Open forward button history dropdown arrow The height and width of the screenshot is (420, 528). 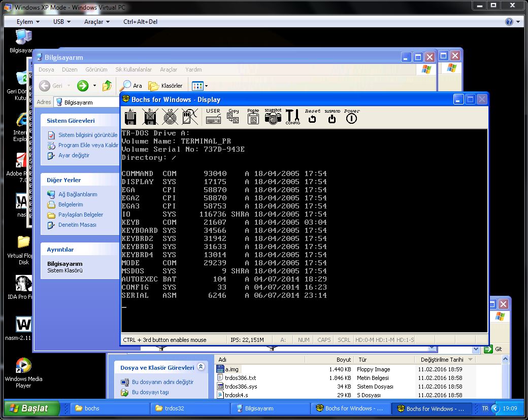click(94, 86)
